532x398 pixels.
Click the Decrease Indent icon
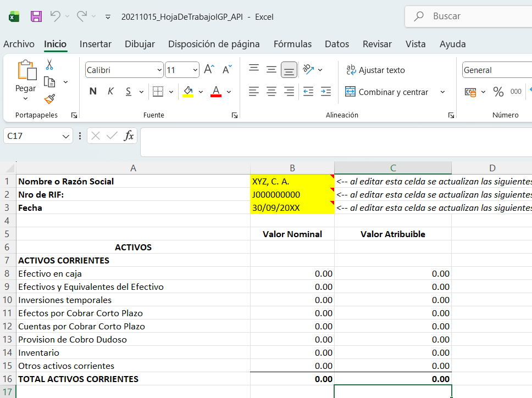308,92
